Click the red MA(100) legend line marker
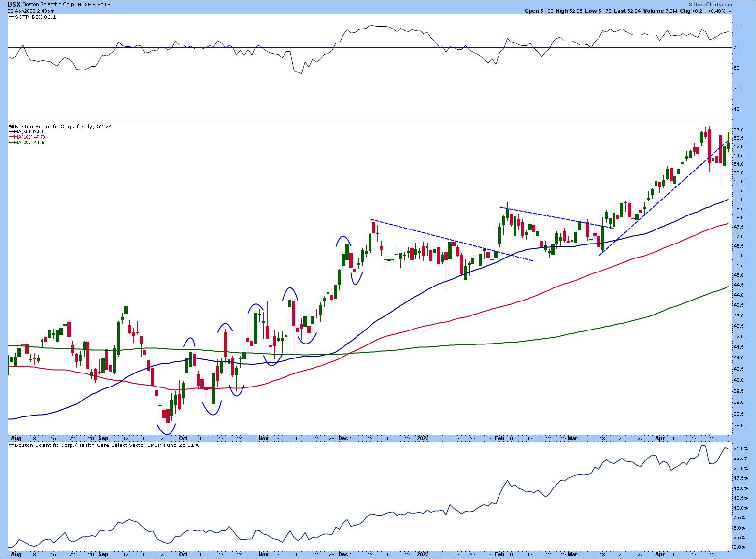The width and height of the screenshot is (756, 559). coord(12,137)
